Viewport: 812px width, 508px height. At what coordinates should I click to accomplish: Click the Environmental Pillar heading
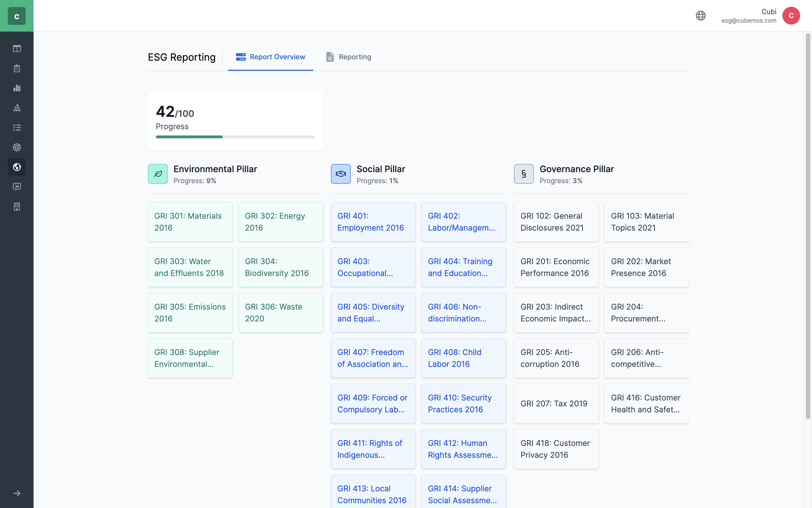215,169
